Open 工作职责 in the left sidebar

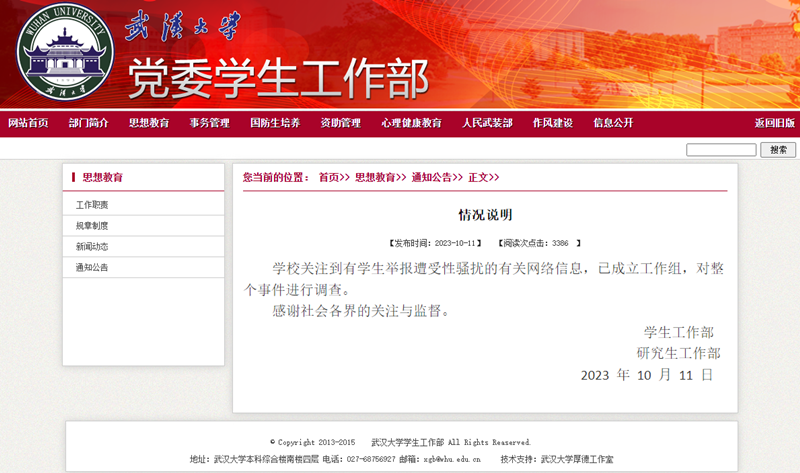(x=92, y=205)
